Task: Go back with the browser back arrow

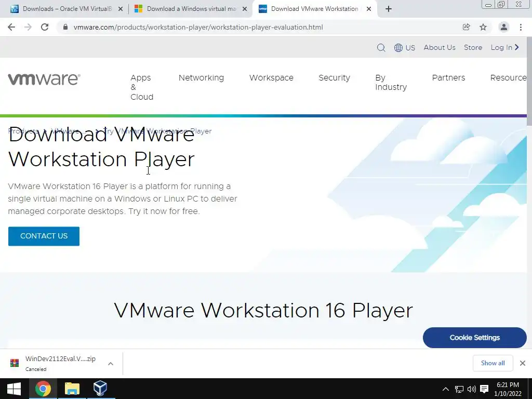Action: pyautogui.click(x=11, y=27)
